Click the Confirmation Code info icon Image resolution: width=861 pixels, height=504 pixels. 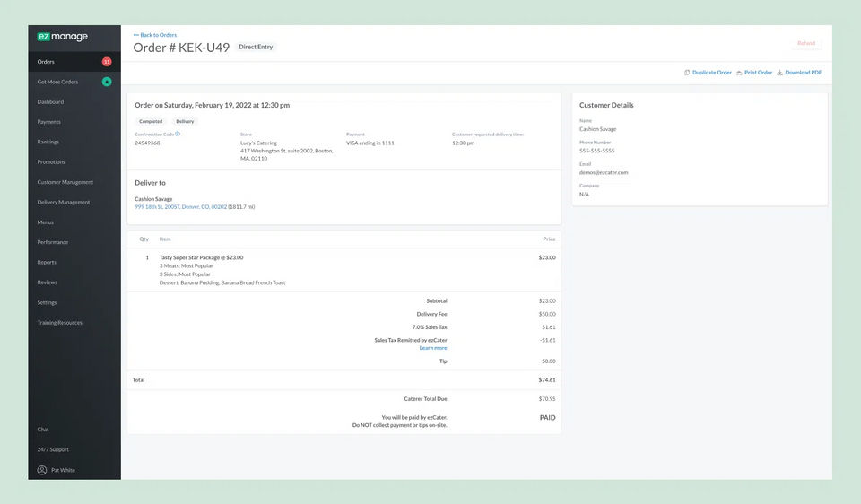click(178, 134)
